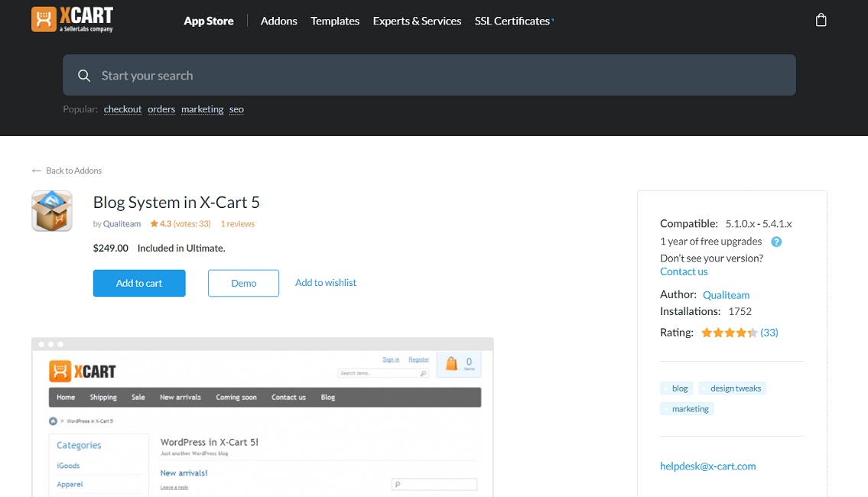This screenshot has height=497, width=868.
Task: Open the Templates page from the navbar
Action: (334, 21)
